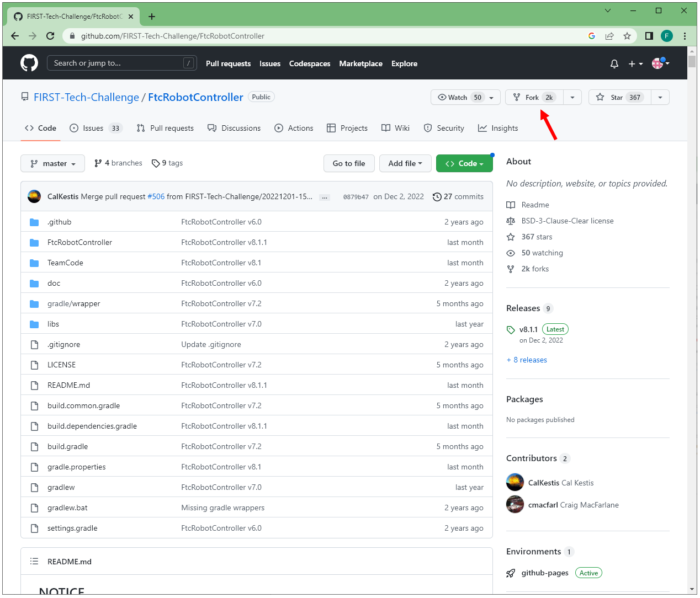Open the master branch selector
The height and width of the screenshot is (598, 700).
pyautogui.click(x=52, y=163)
